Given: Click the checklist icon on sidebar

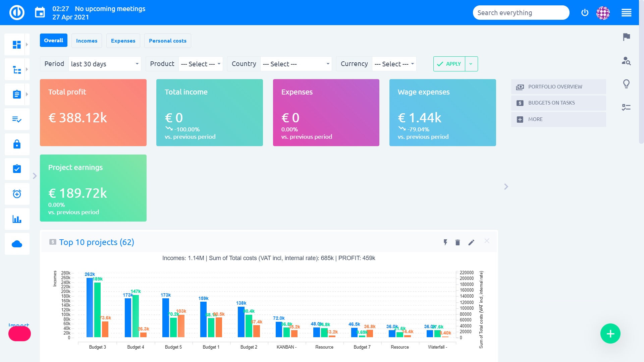Looking at the screenshot, I should [17, 118].
